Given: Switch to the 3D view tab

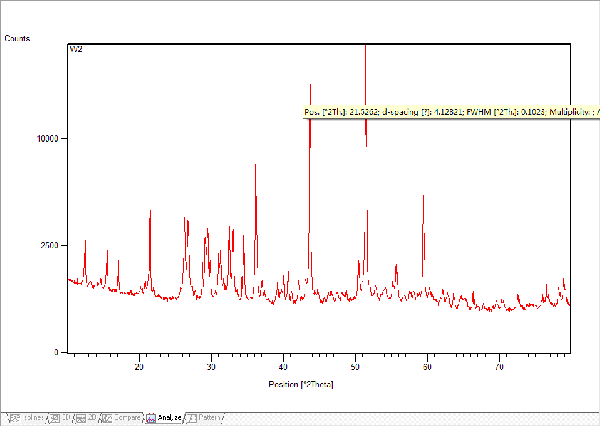Looking at the screenshot, I should coord(60,418).
